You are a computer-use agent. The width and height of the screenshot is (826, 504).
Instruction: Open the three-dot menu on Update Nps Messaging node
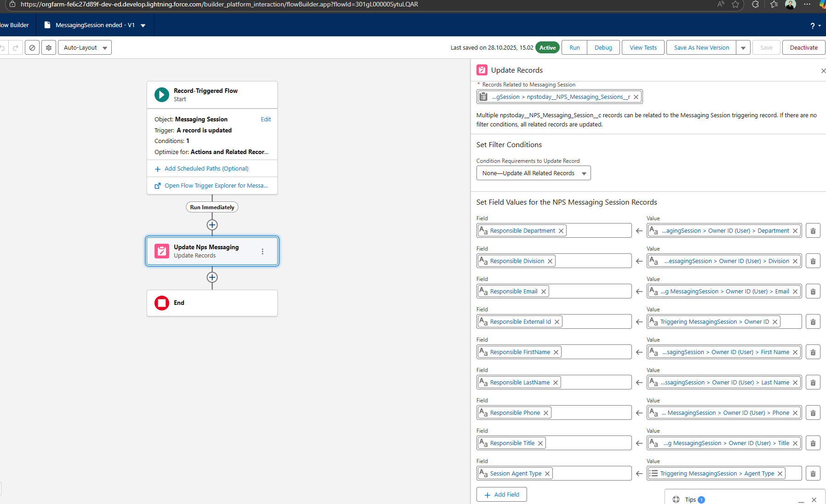(263, 252)
